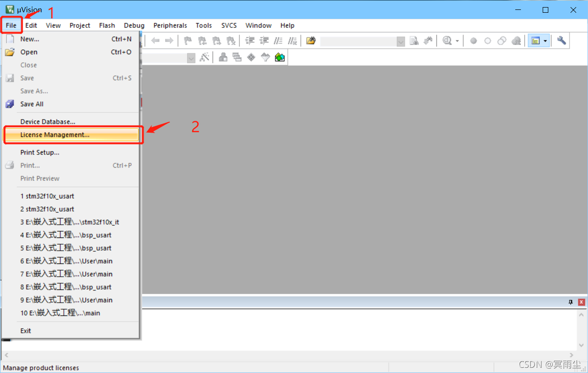The width and height of the screenshot is (588, 373).
Task: Open the Flash menu
Action: pyautogui.click(x=107, y=25)
